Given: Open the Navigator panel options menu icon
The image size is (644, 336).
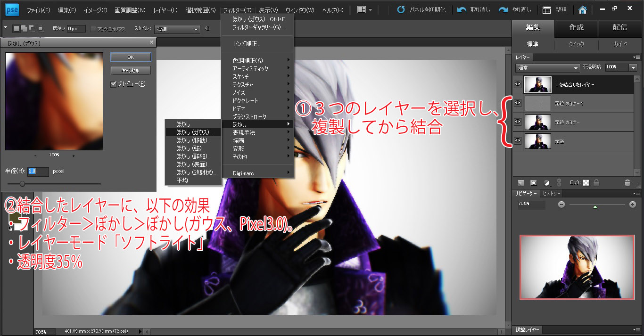Looking at the screenshot, I should point(637,194).
